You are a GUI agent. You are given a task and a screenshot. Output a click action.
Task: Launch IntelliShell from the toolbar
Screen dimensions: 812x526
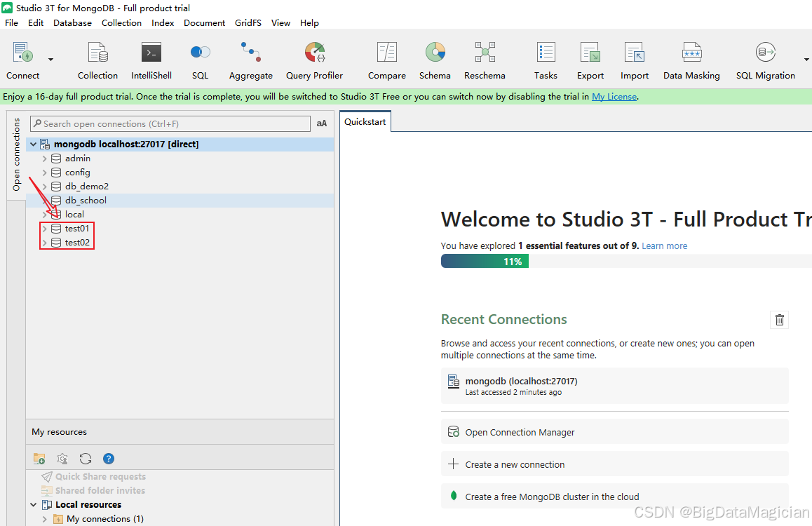click(151, 60)
